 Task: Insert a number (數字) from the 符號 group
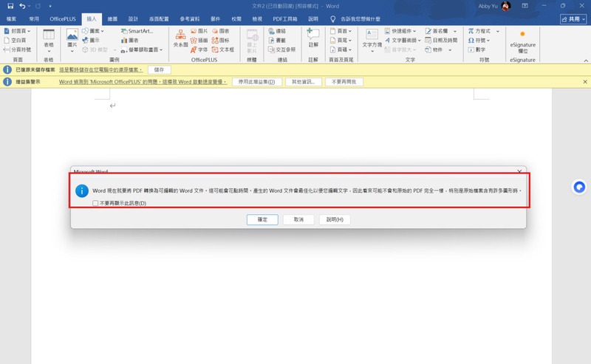point(476,49)
